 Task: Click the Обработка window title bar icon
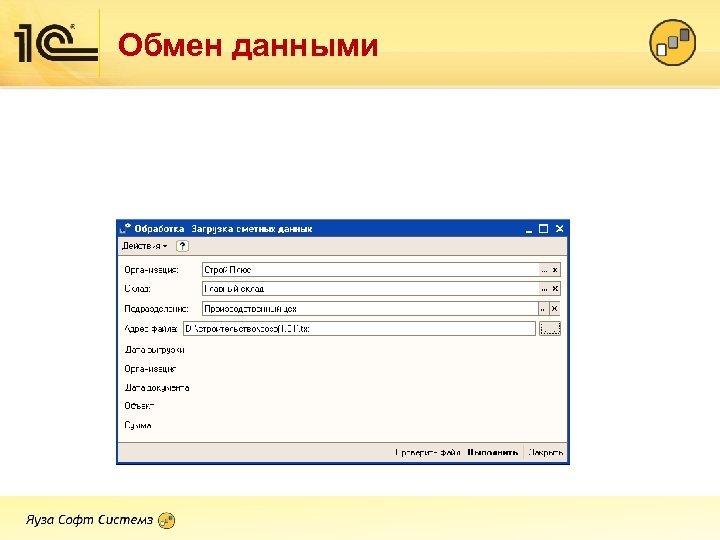[125, 228]
